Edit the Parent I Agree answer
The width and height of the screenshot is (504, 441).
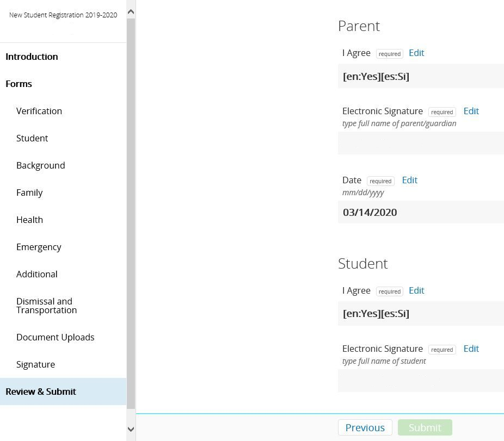(x=416, y=53)
